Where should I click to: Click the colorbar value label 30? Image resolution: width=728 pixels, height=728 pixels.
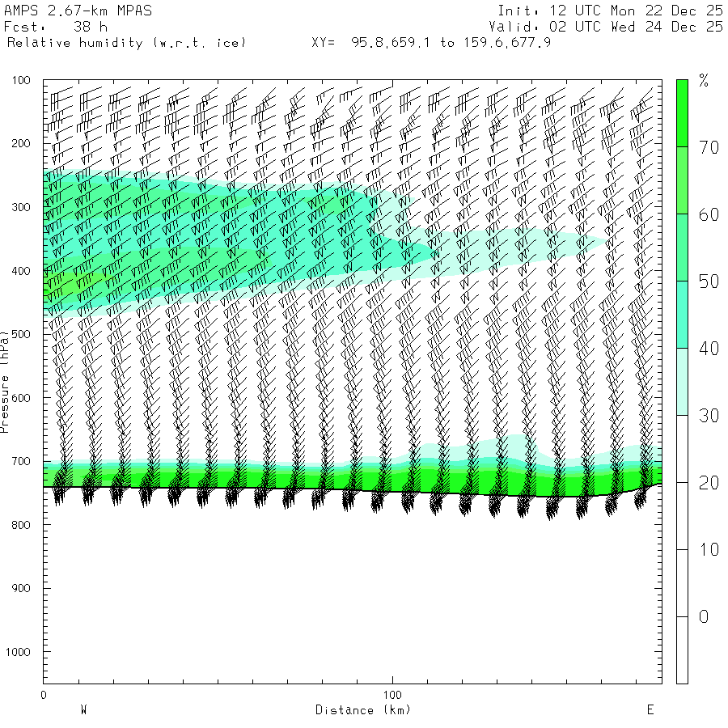[x=709, y=416]
